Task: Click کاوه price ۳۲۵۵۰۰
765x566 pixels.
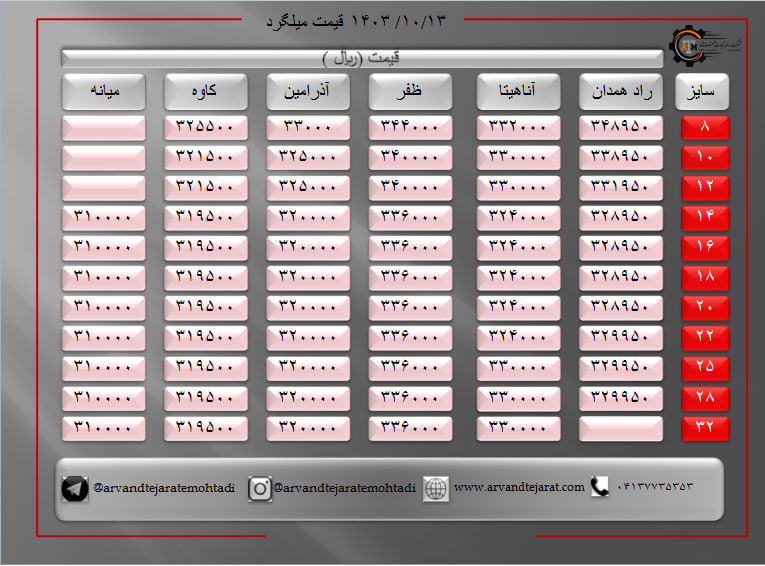Action: (x=206, y=128)
